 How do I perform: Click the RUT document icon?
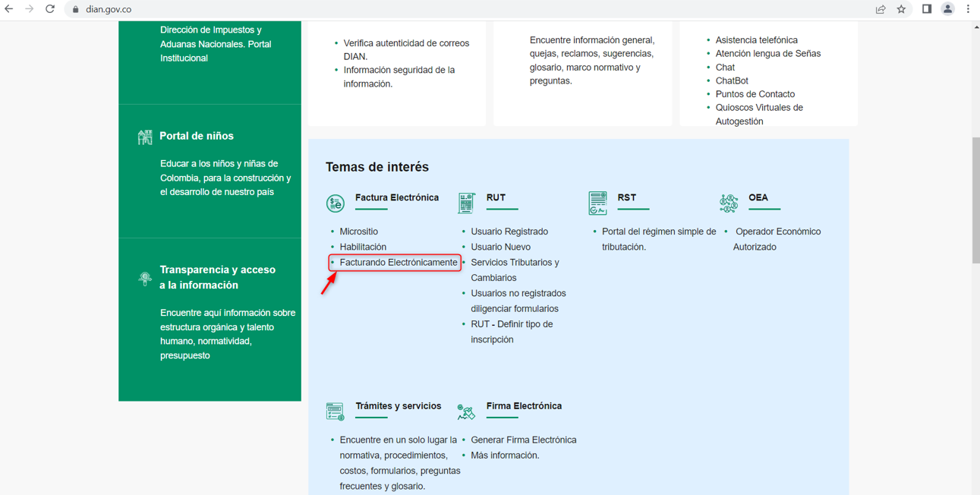[466, 203]
